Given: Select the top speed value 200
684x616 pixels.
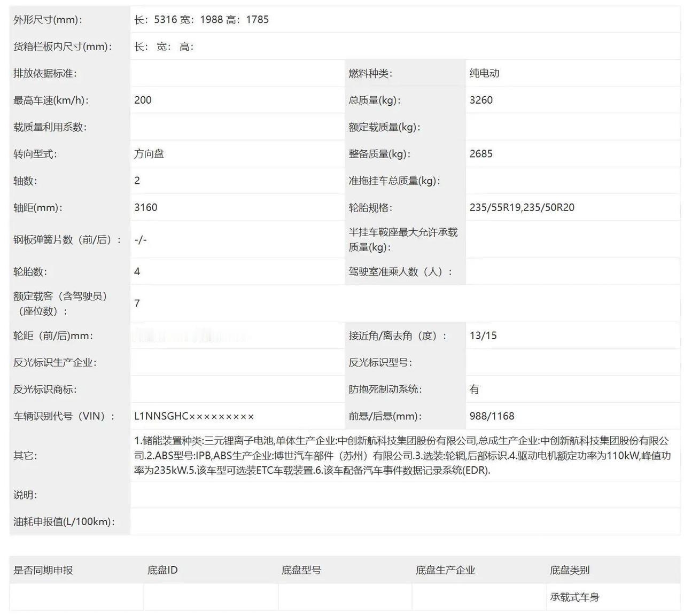Looking at the screenshot, I should click(143, 100).
